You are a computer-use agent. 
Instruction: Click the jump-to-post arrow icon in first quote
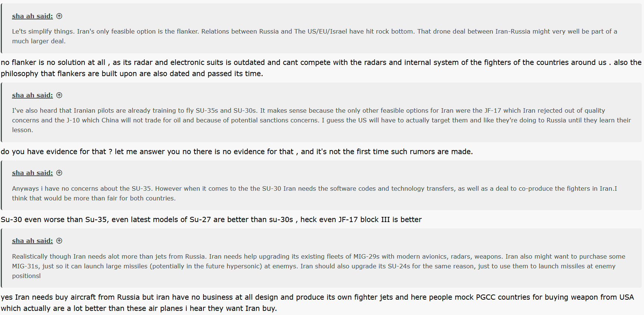click(59, 16)
